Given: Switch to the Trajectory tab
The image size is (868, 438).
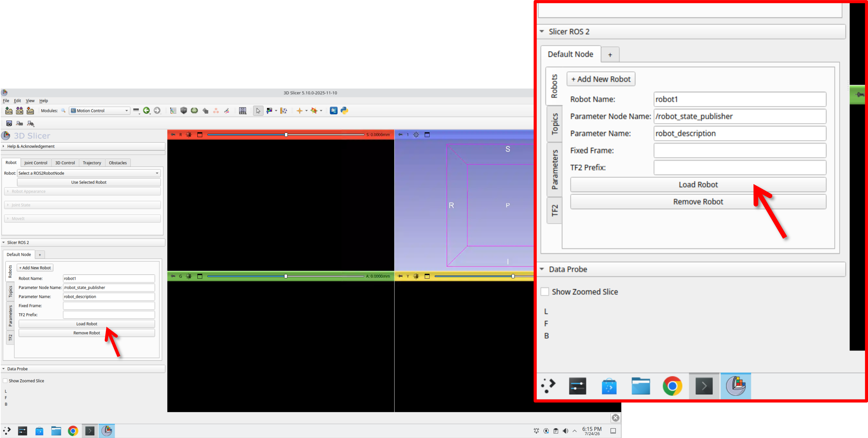Looking at the screenshot, I should point(92,163).
